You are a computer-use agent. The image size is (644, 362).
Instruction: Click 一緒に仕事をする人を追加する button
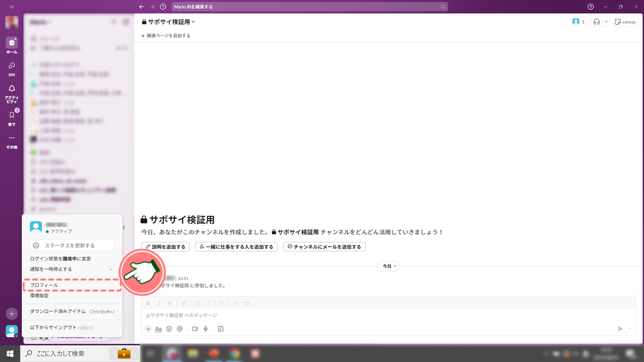point(236,247)
